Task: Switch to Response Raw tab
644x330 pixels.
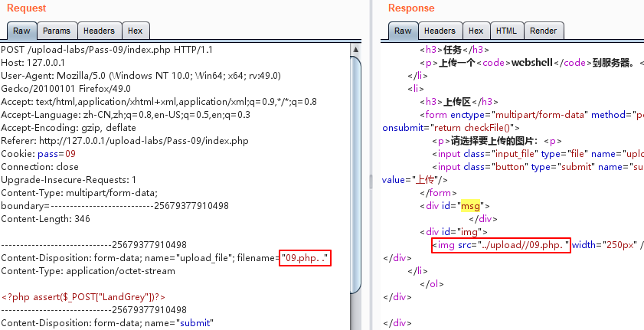Action: pos(403,31)
